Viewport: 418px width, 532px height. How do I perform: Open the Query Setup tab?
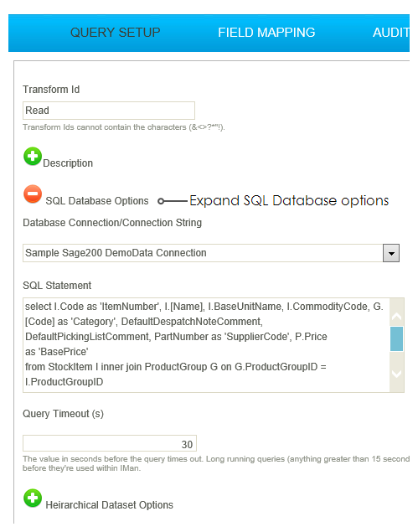click(x=115, y=33)
